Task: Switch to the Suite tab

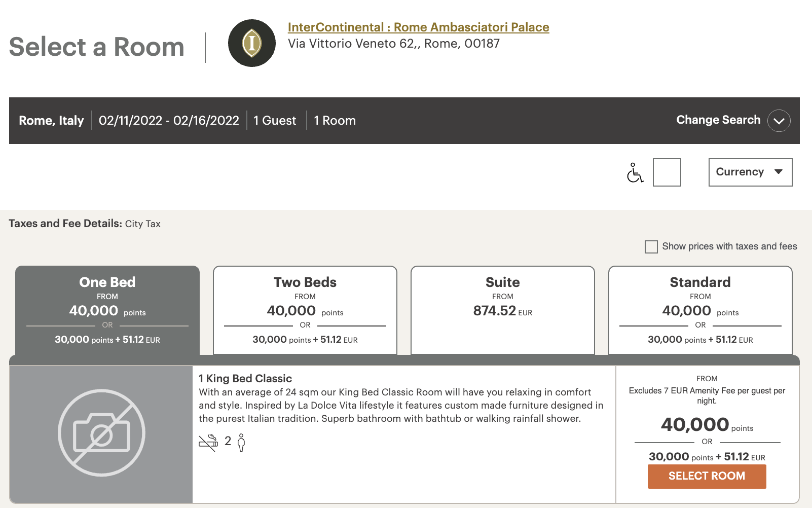Action: click(503, 310)
